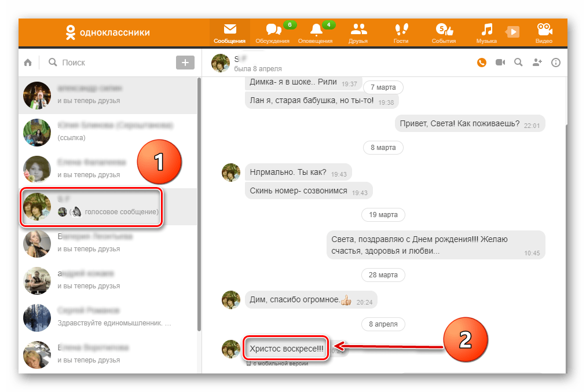Open the Видео section
The width and height of the screenshot is (586, 392).
[544, 33]
